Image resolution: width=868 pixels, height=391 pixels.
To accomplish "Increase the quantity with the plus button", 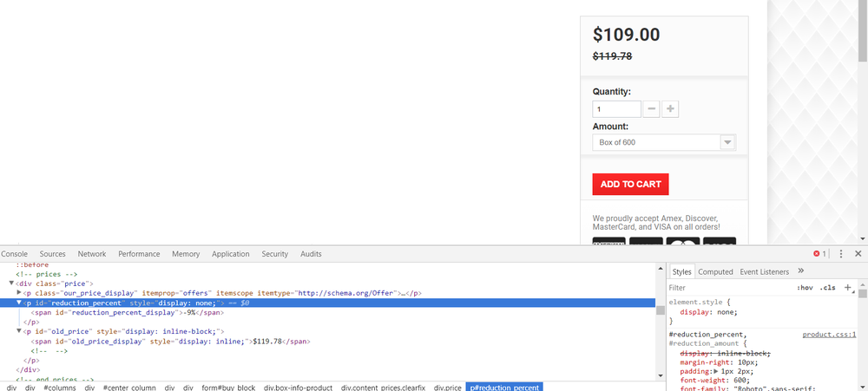I will click(x=670, y=109).
